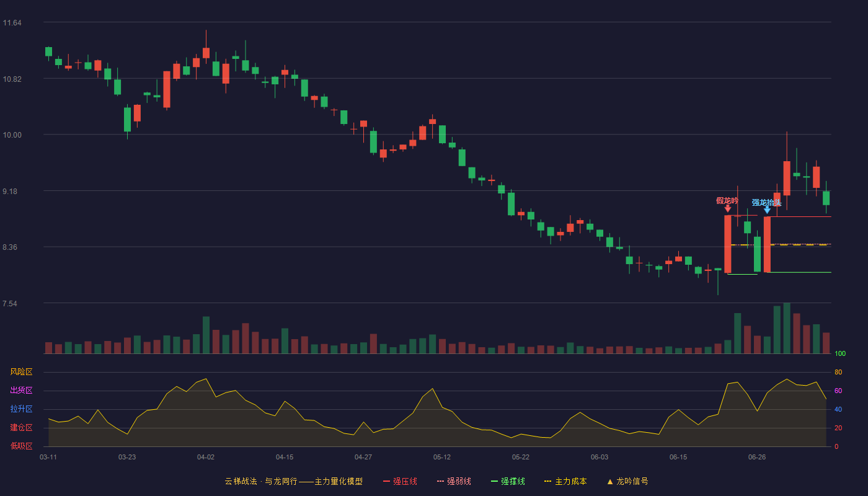Select the tall red candle beneath 强龙抬头
Image resolution: width=868 pixels, height=496 pixels.
pyautogui.click(x=767, y=244)
